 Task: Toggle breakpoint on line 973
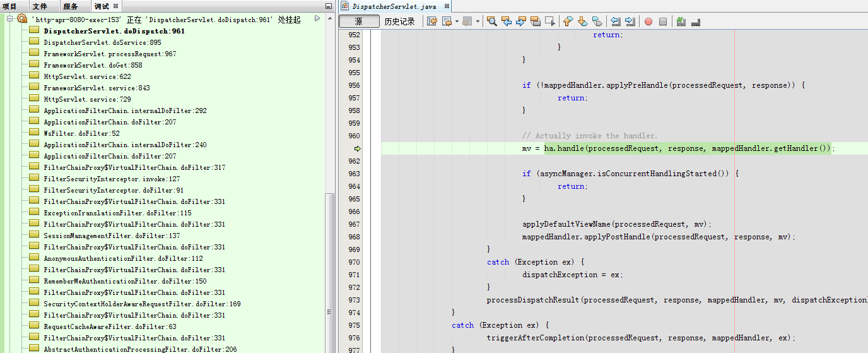pos(354,300)
